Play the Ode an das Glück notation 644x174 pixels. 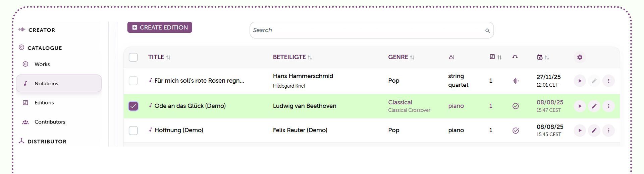coord(580,106)
